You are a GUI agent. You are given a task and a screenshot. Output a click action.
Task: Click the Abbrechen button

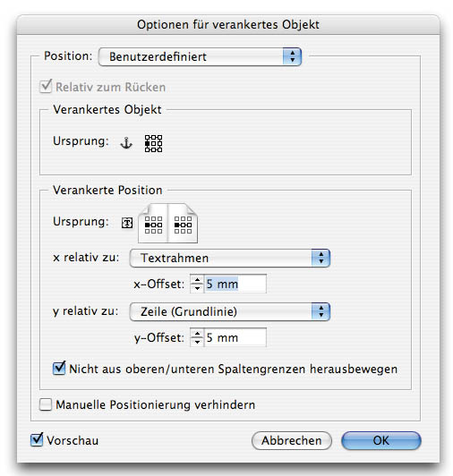click(x=292, y=440)
